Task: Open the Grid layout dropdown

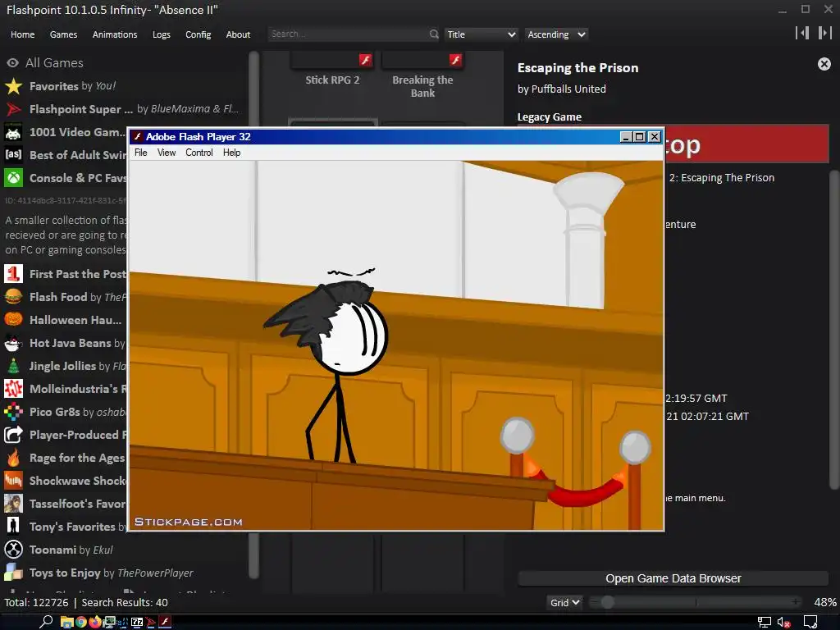Action: pos(564,603)
